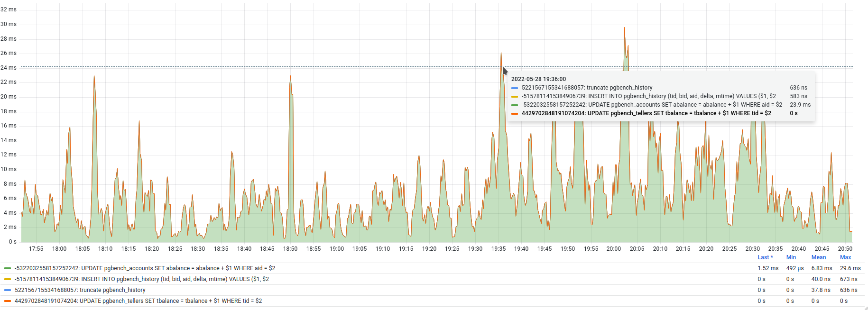This screenshot has width=868, height=310.
Task: Click the bold UPDATE pgbench_tellers entry in the tooltip
Action: pyautogui.click(x=646, y=113)
